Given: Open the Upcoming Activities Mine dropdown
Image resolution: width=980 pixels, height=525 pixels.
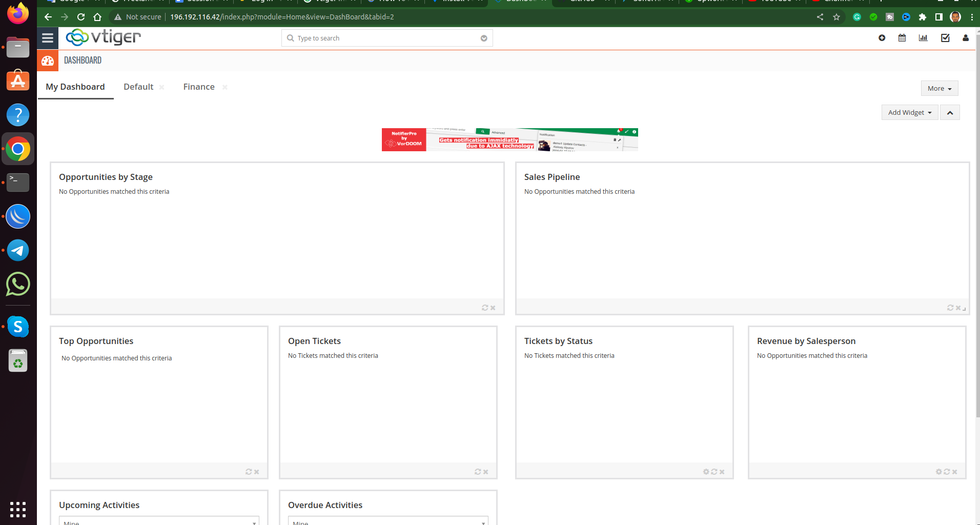Looking at the screenshot, I should coord(159,521).
